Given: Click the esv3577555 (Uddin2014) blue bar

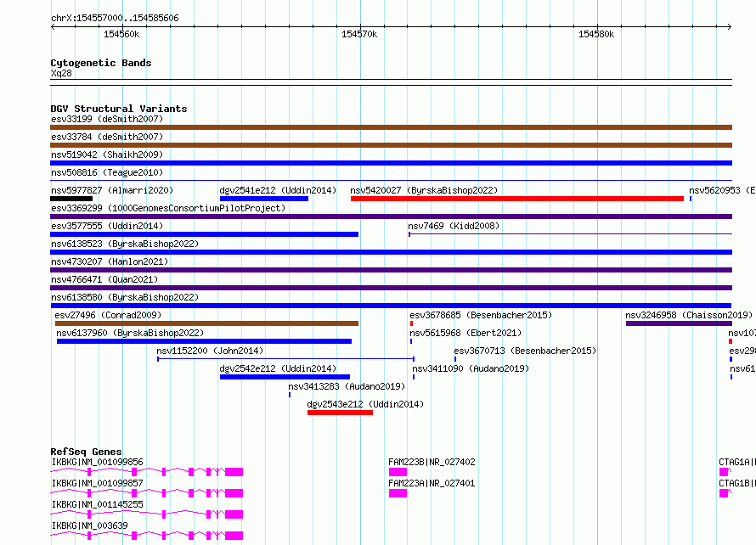Looking at the screenshot, I should point(205,234).
